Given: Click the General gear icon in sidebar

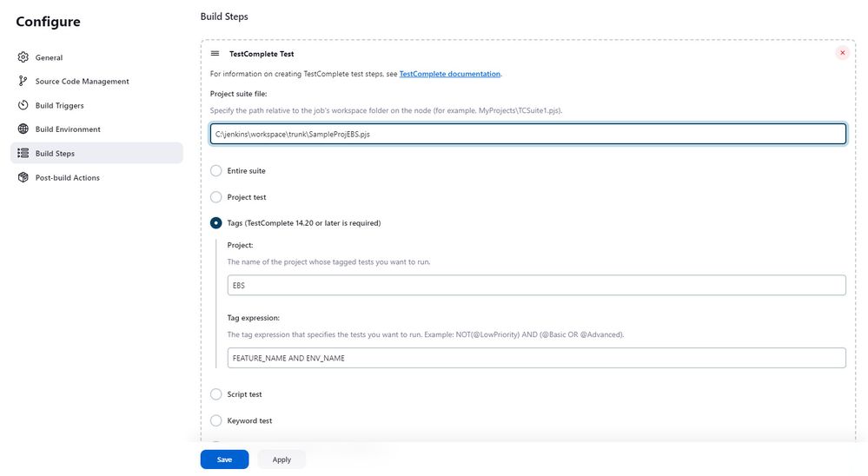Looking at the screenshot, I should pos(23,57).
